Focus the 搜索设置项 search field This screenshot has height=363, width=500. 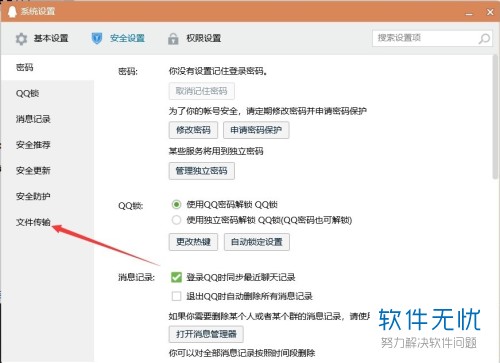pyautogui.click(x=432, y=38)
